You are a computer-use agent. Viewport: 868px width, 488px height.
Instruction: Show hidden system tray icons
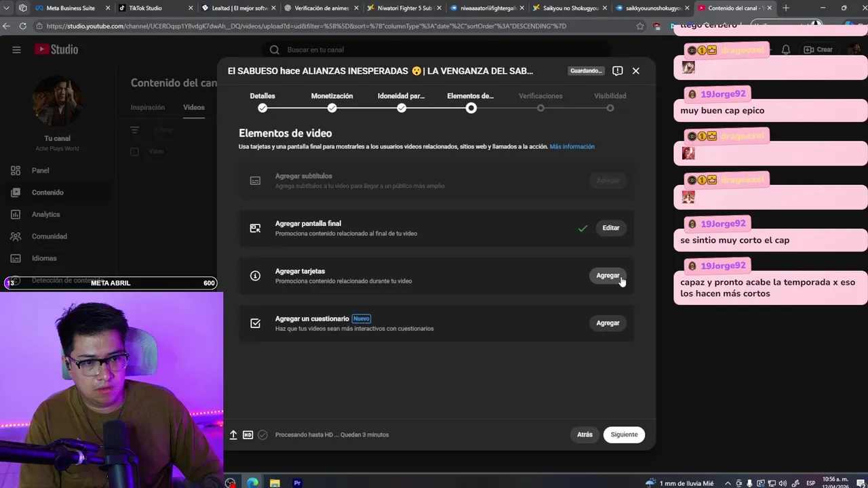coord(728,483)
